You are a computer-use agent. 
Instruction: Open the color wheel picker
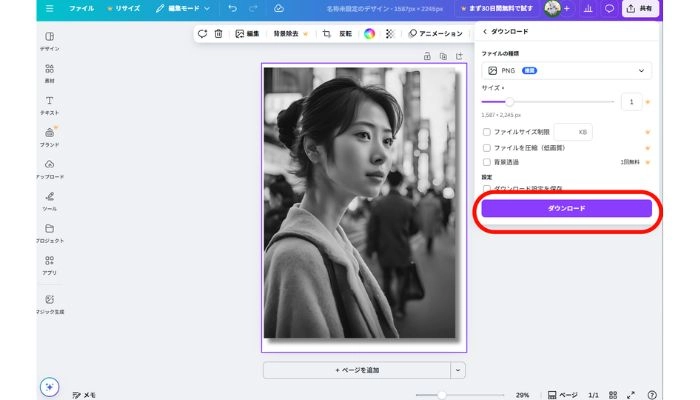369,33
